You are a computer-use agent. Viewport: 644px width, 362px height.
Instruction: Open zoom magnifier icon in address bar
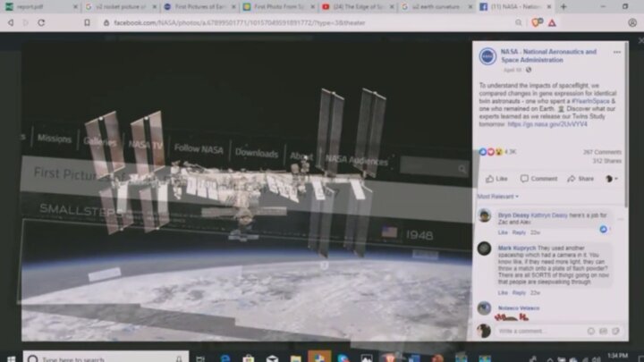click(519, 22)
